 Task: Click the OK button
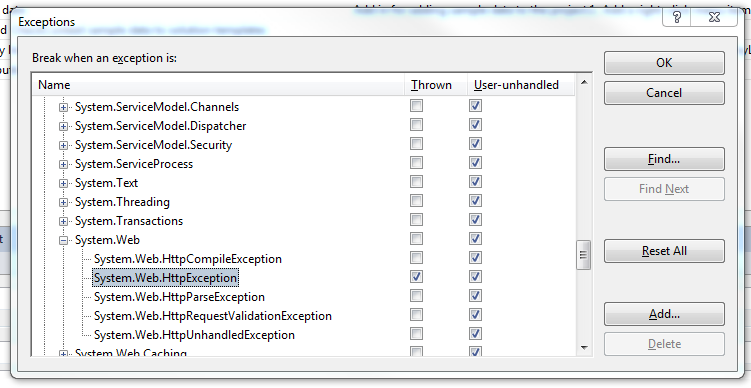[x=664, y=63]
